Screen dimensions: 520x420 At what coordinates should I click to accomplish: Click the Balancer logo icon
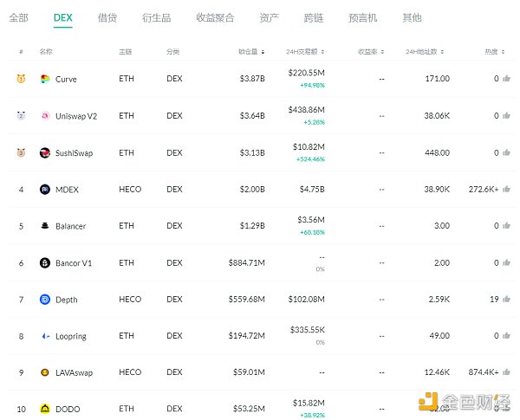[44, 226]
